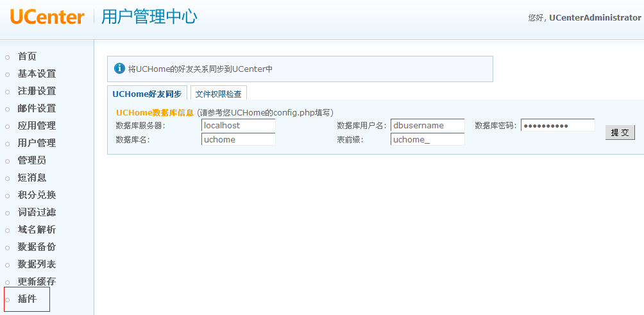Go to 数据列表 section
This screenshot has width=644, height=315.
click(37, 264)
